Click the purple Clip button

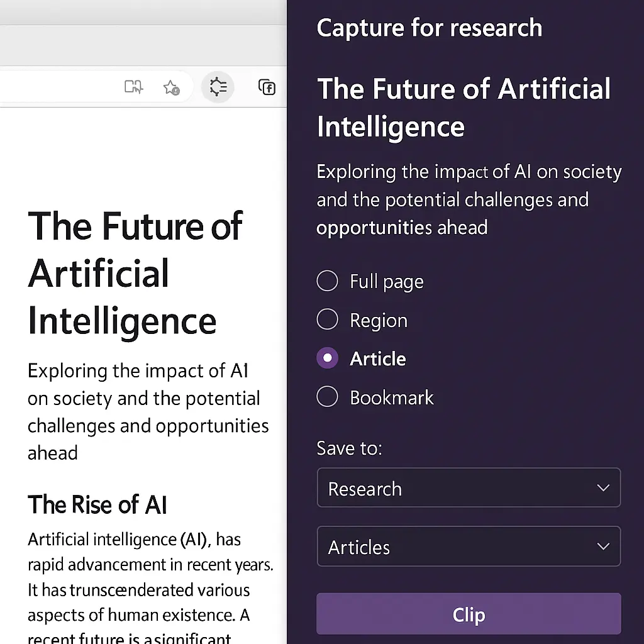point(469,614)
